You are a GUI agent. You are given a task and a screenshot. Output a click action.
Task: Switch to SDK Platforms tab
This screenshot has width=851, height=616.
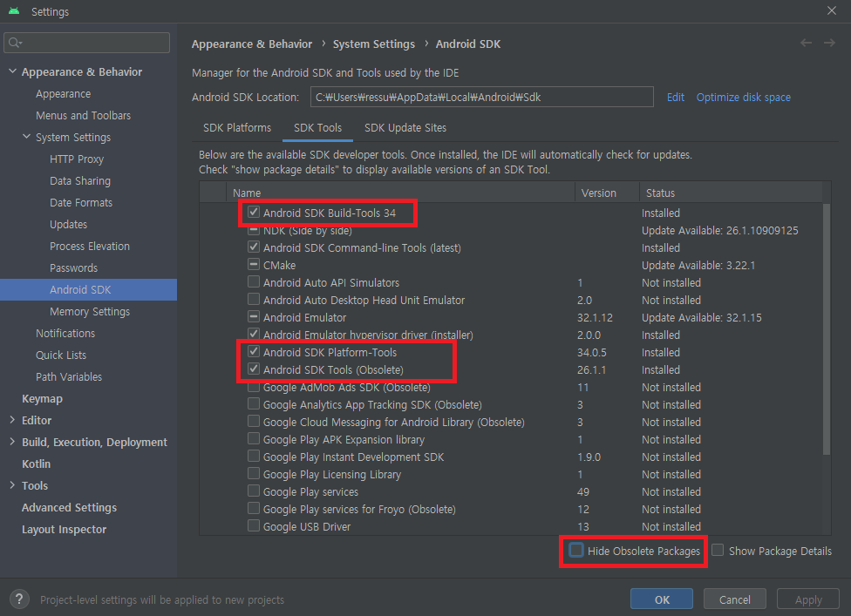(x=237, y=127)
